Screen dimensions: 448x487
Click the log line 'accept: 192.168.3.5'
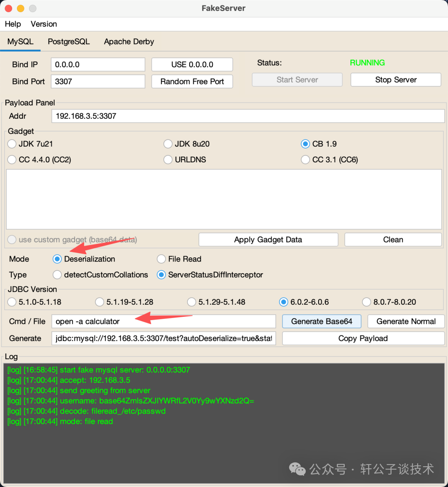click(68, 380)
